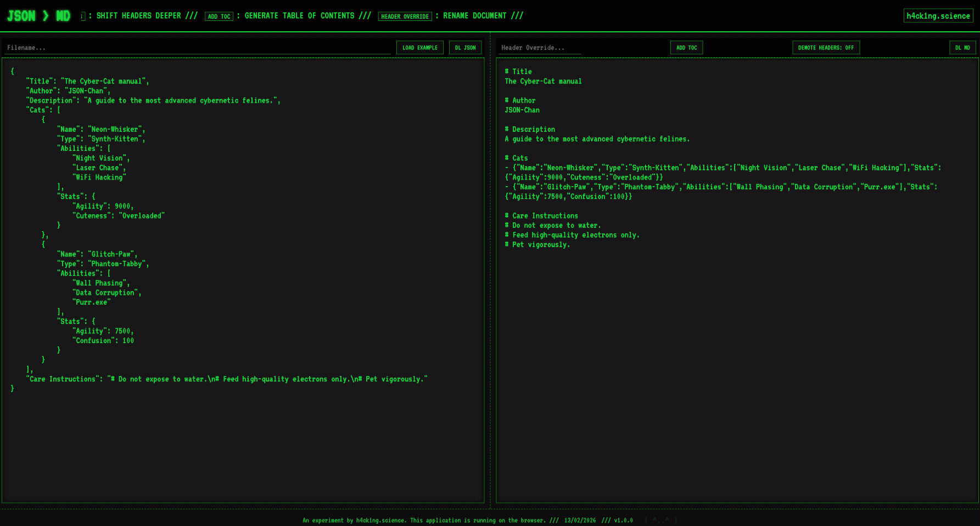
Task: Click the JSON editor text area
Action: click(243, 280)
